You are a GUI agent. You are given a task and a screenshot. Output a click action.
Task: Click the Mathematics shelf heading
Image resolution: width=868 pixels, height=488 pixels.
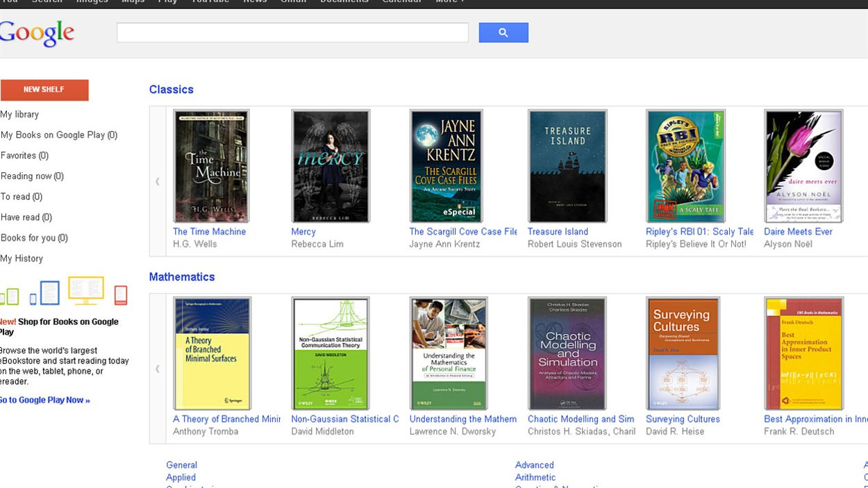click(182, 277)
